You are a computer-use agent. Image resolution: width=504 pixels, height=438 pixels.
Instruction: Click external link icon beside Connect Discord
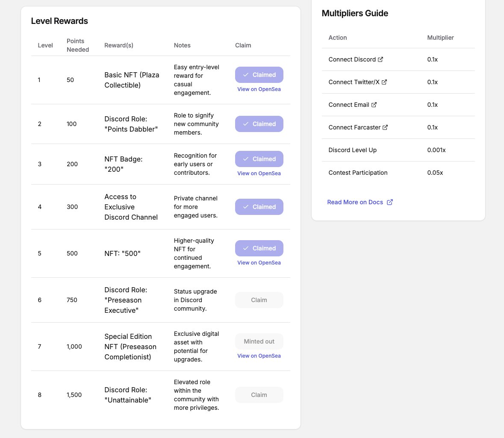click(380, 59)
